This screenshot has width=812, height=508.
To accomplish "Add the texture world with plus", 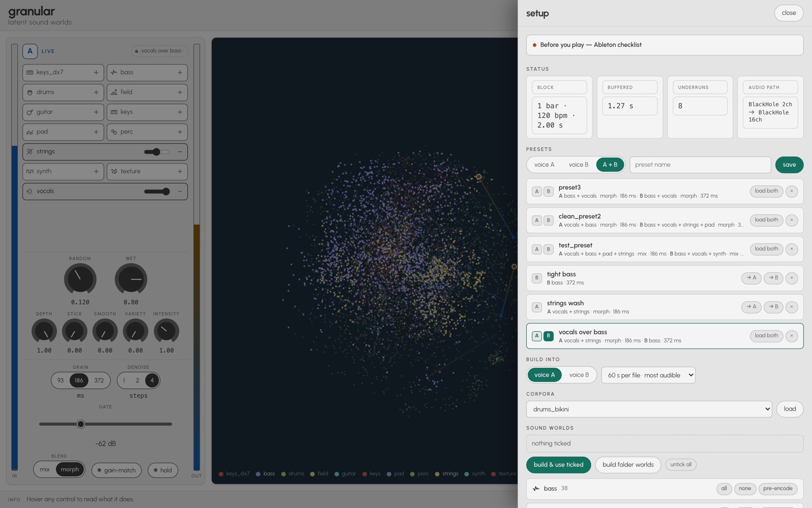I will [180, 172].
